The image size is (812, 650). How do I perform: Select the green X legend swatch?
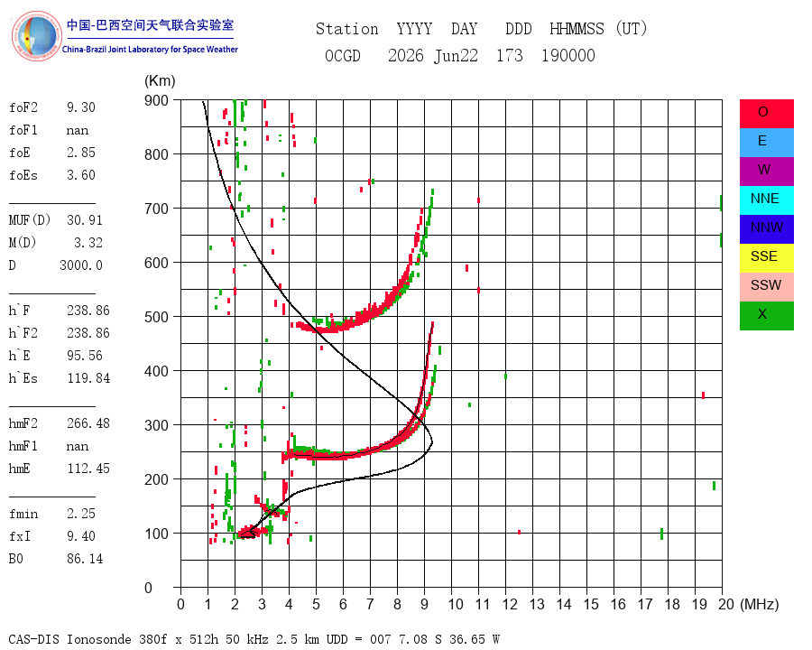[766, 316]
